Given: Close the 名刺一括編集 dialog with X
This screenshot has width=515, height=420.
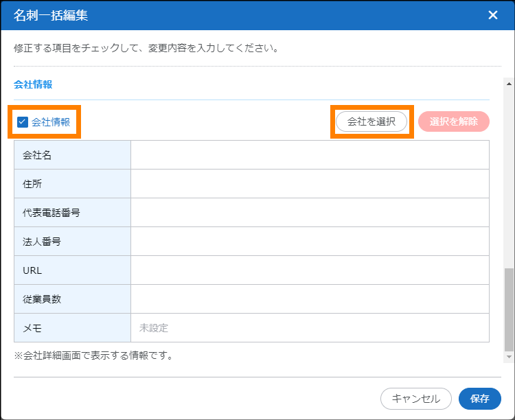Looking at the screenshot, I should 492,15.
